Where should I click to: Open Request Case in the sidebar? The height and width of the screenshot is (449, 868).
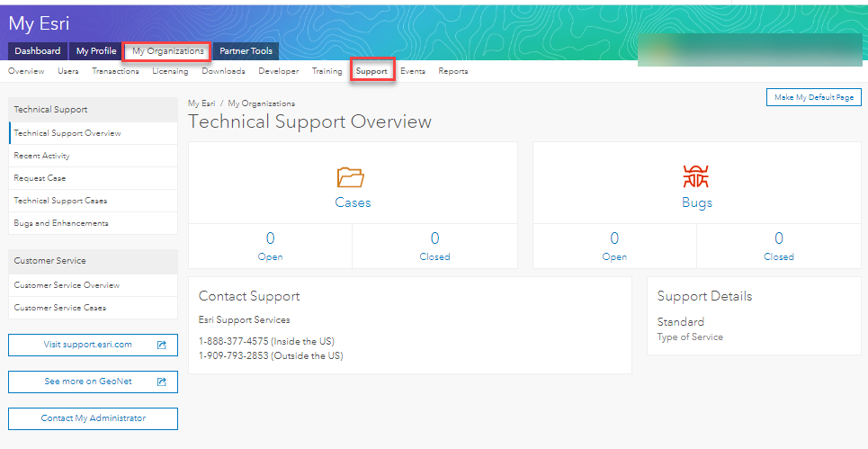pos(93,178)
